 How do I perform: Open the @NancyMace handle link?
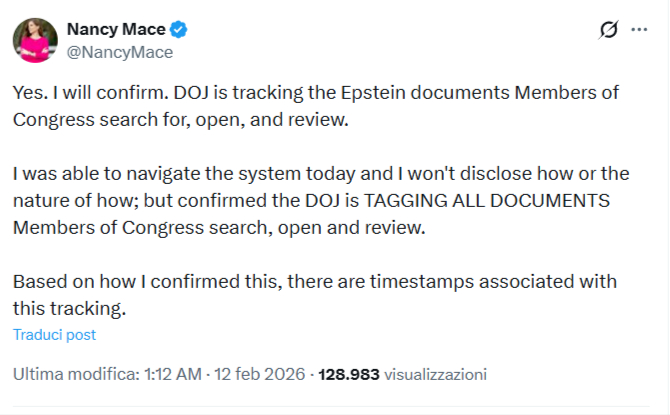tap(119, 52)
